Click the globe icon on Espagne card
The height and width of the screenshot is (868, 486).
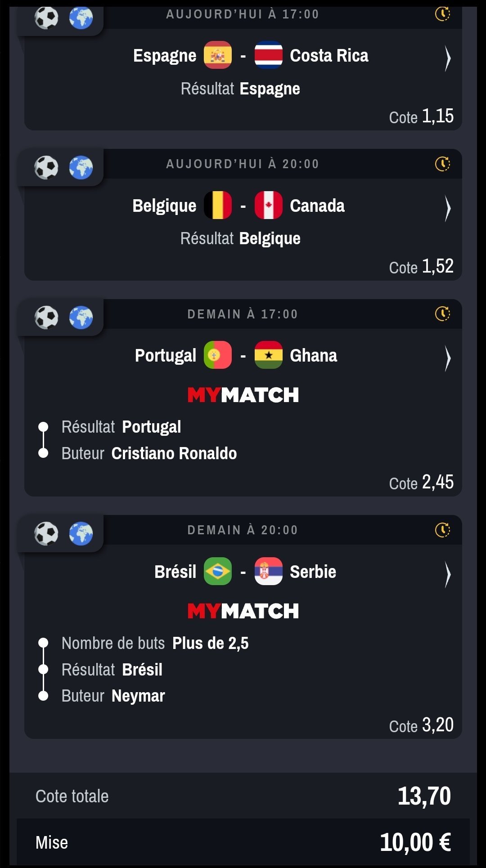point(81,18)
